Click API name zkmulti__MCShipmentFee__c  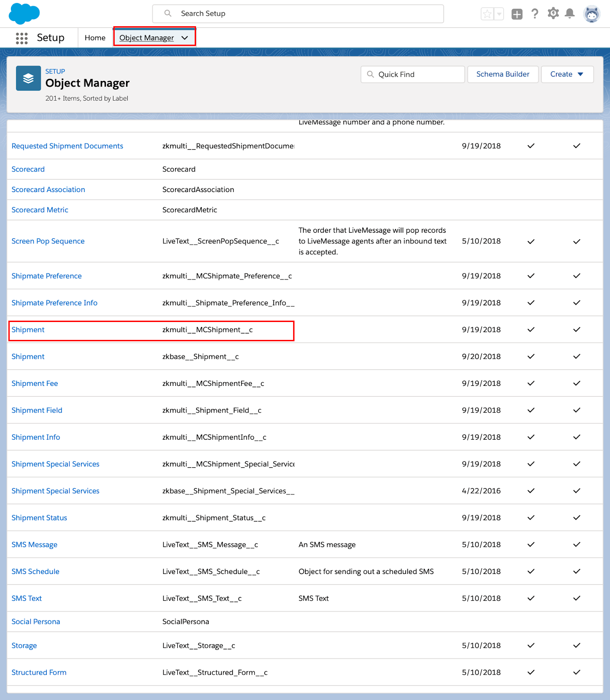pyautogui.click(x=213, y=384)
